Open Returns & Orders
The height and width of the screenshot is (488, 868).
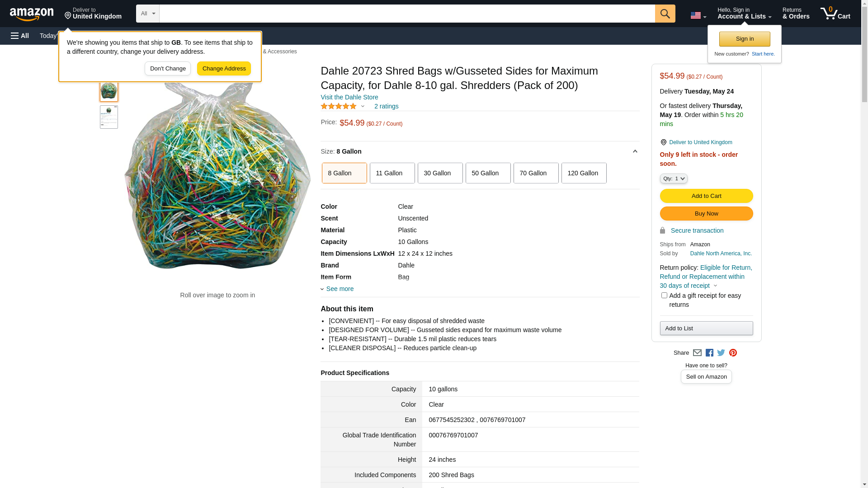pos(796,14)
